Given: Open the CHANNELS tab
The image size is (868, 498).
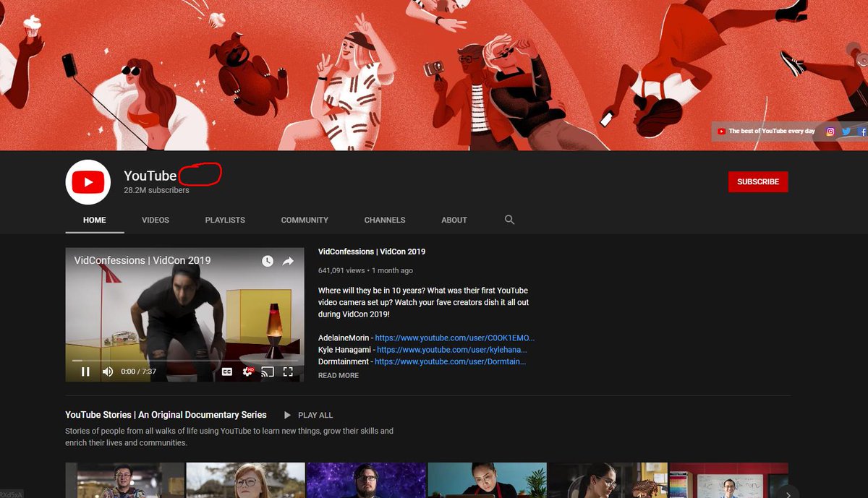Looking at the screenshot, I should point(385,220).
